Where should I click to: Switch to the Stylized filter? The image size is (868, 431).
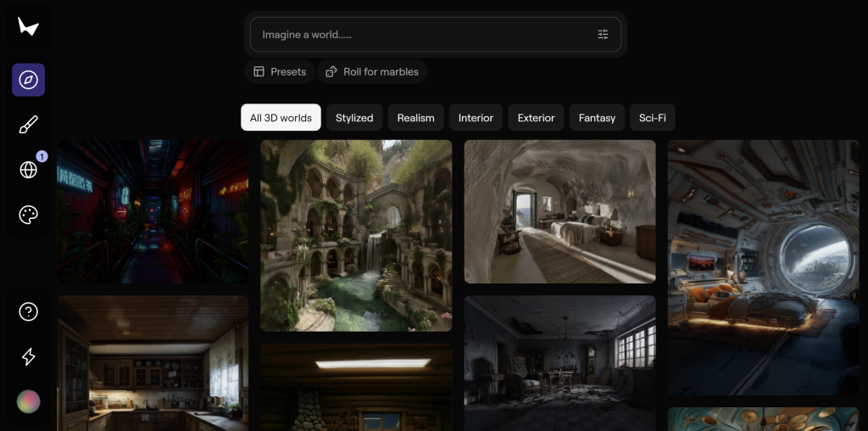[354, 118]
